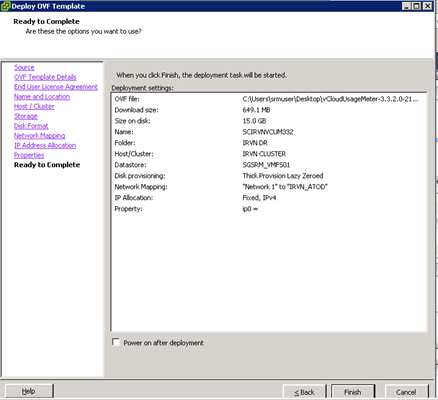
Task: Click the Deploy OVF Template title bar icon
Action: 5,6
